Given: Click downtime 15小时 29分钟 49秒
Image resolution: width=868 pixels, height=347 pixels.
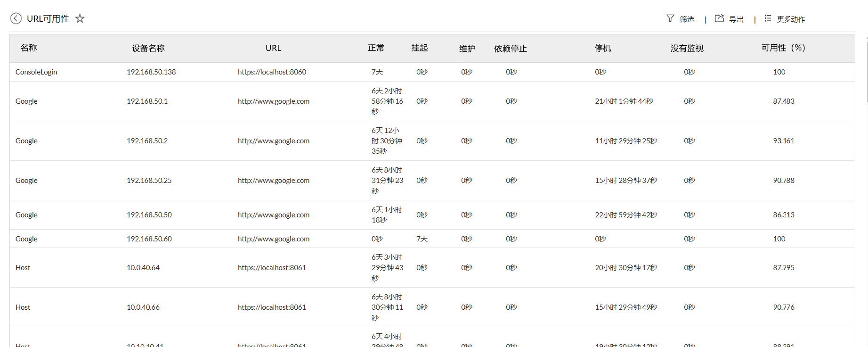Looking at the screenshot, I should coord(626,307).
